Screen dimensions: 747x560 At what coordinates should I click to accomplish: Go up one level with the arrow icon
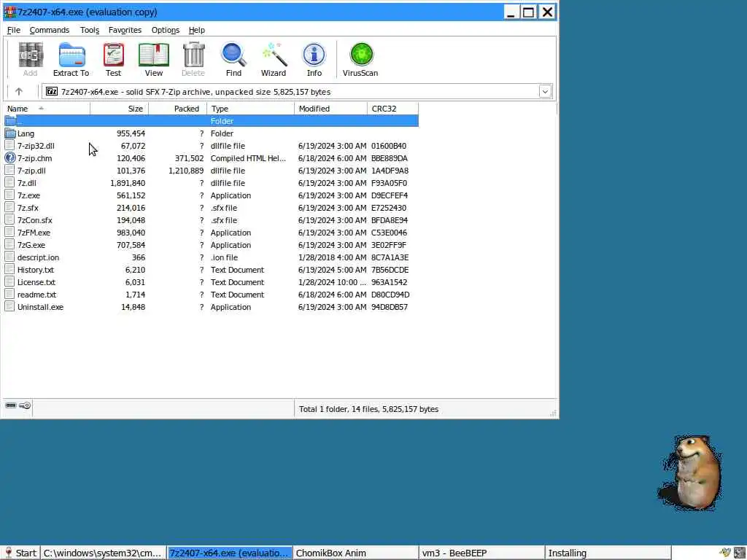coord(18,91)
